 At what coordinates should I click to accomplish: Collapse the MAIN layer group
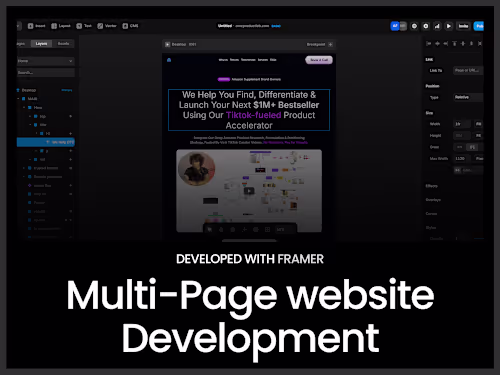18,99
